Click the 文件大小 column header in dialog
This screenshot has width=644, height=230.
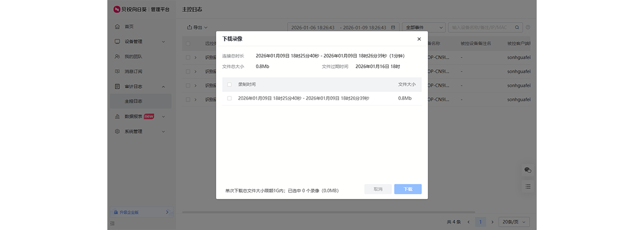coord(407,84)
